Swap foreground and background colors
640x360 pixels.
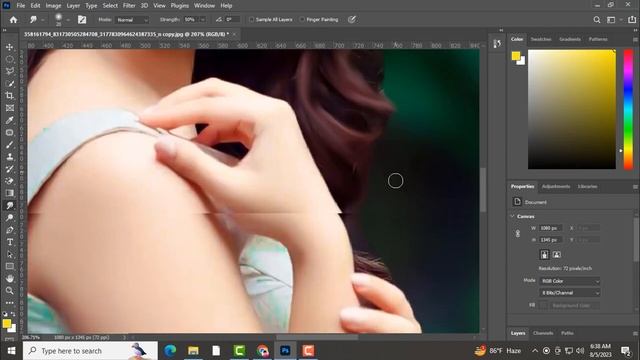click(x=13, y=314)
